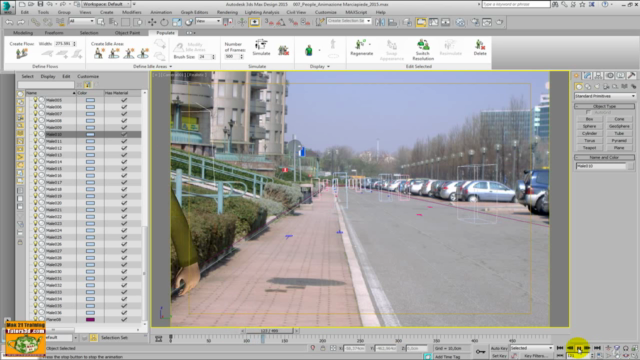The height and width of the screenshot is (360, 640).
Task: Click the Rectangular Selection Region icon
Action: (x=125, y=22)
